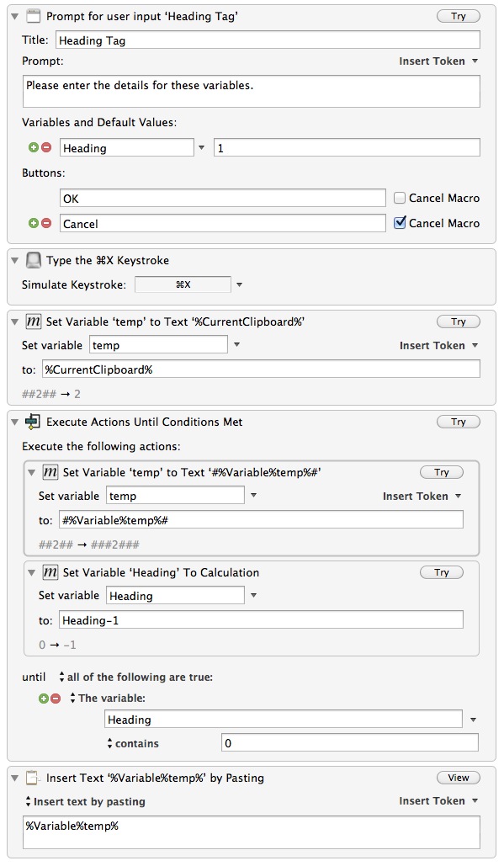504x866 pixels.
Task: Delete the Cancel button using its red minus
Action: point(46,223)
